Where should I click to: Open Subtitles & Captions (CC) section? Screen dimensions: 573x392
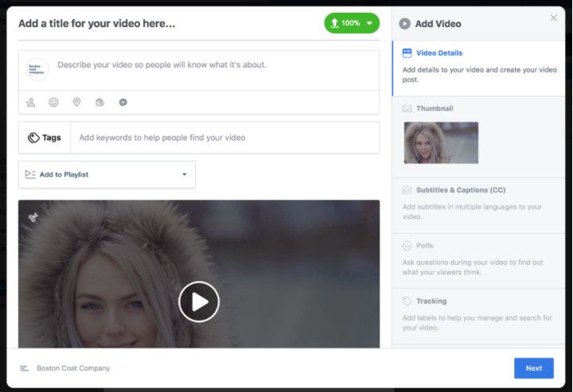coord(460,190)
